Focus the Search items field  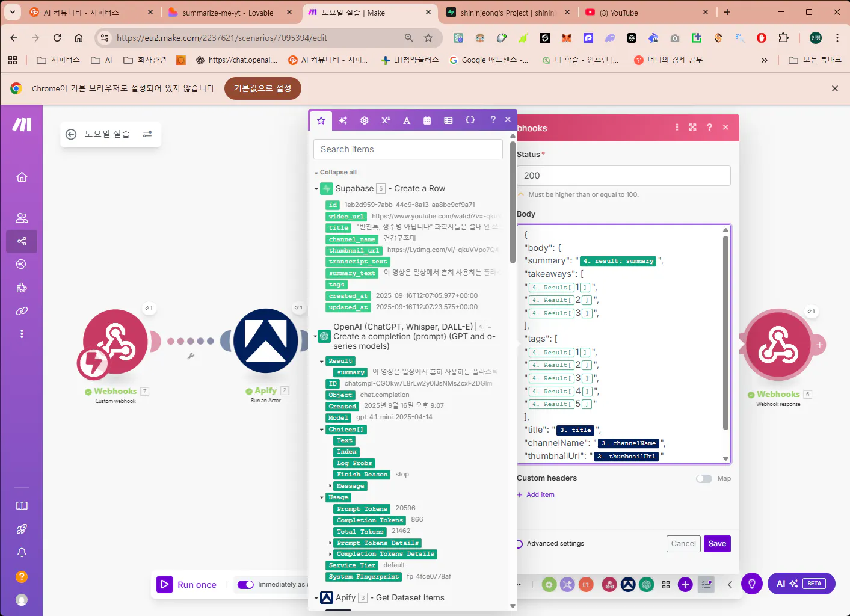click(408, 149)
